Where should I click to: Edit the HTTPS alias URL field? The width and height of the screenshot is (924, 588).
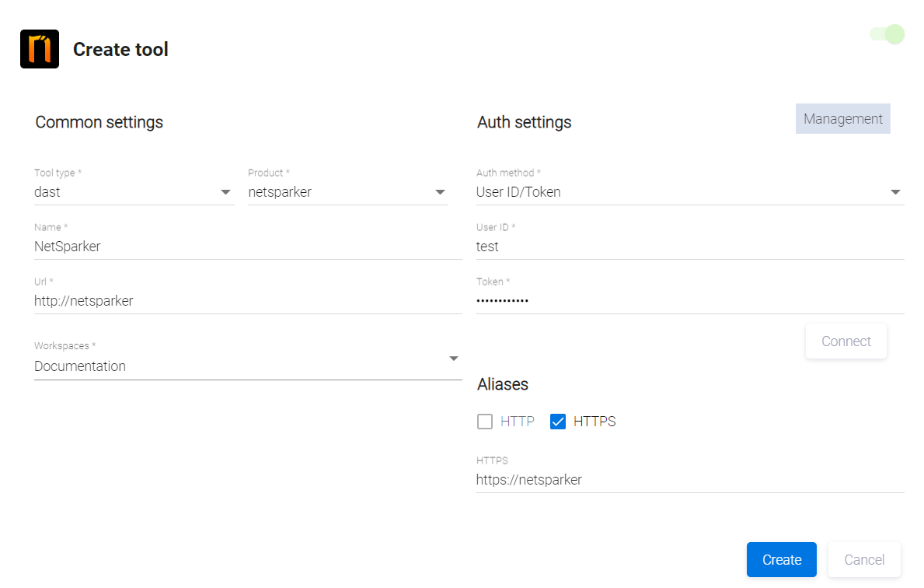click(x=689, y=480)
